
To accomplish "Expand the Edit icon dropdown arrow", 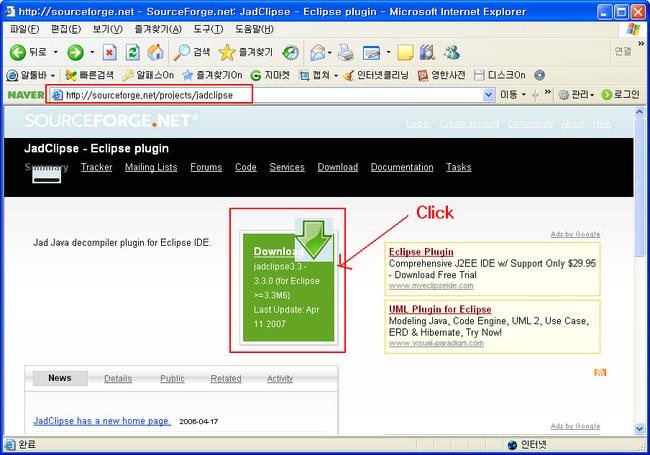I will click(x=388, y=52).
